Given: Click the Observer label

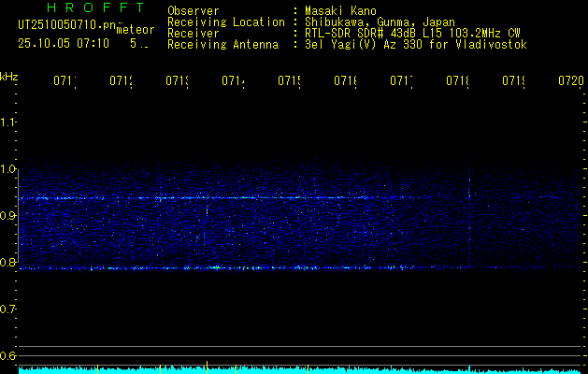Looking at the screenshot, I should point(194,10).
